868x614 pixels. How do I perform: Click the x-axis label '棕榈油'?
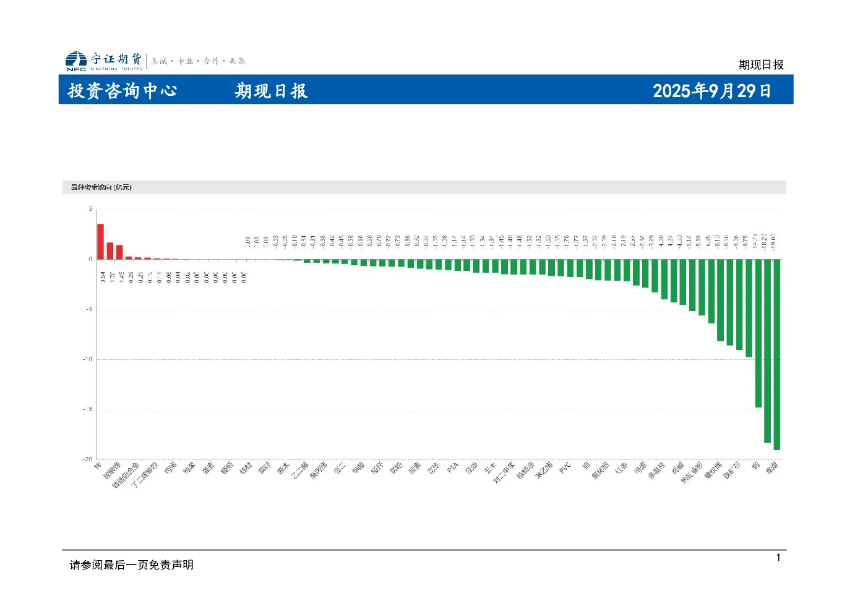[525, 470]
